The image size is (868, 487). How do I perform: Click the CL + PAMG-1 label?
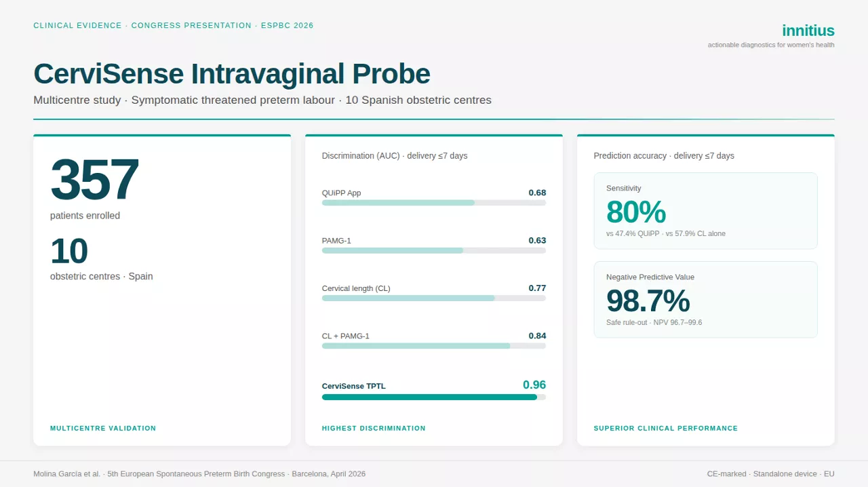click(x=346, y=336)
